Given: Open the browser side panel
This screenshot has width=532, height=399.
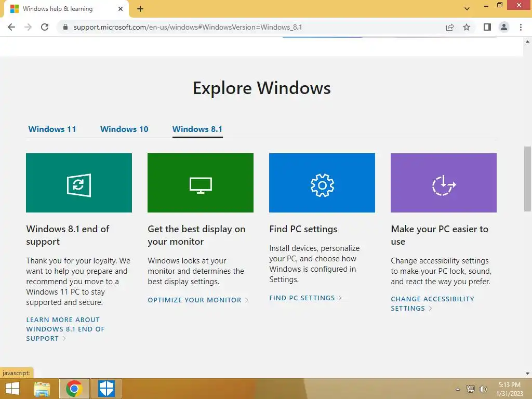Looking at the screenshot, I should point(487,27).
